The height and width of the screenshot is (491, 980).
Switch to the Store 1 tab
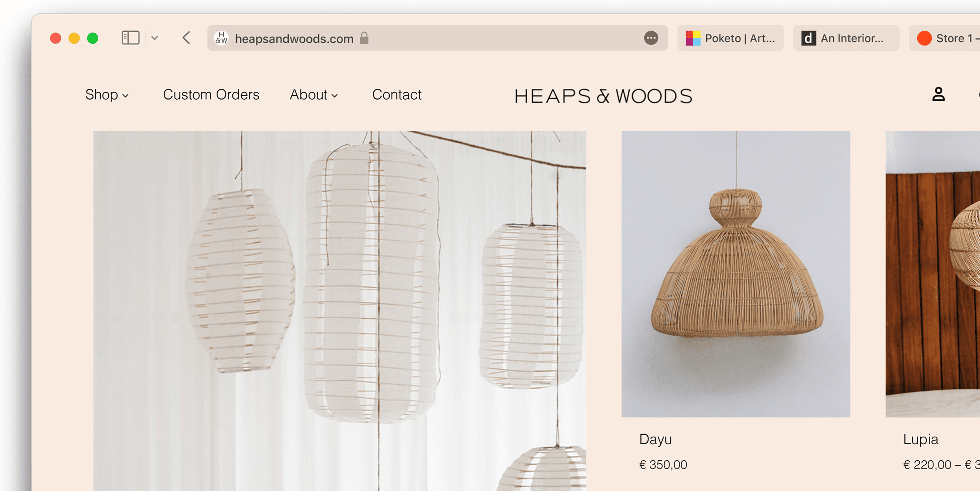point(949,38)
